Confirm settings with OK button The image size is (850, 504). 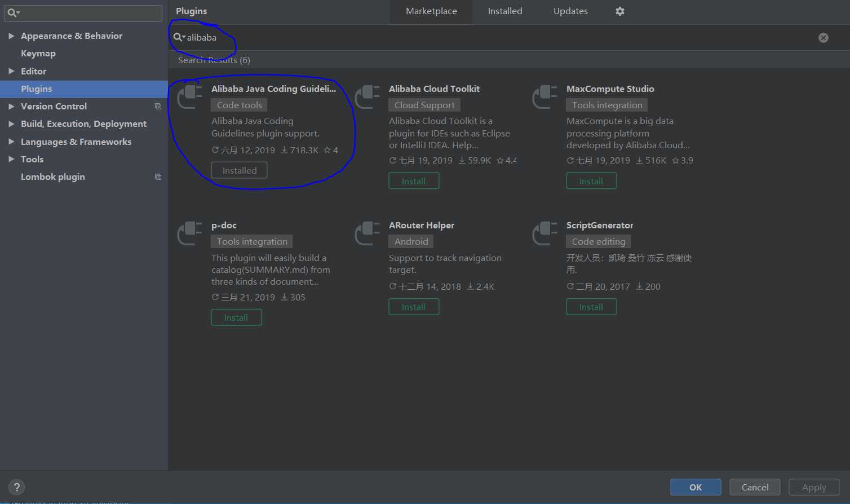(x=696, y=487)
